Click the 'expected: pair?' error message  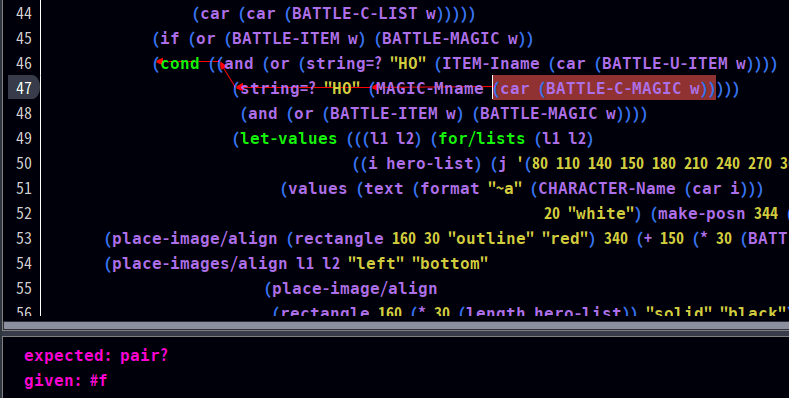coord(96,356)
